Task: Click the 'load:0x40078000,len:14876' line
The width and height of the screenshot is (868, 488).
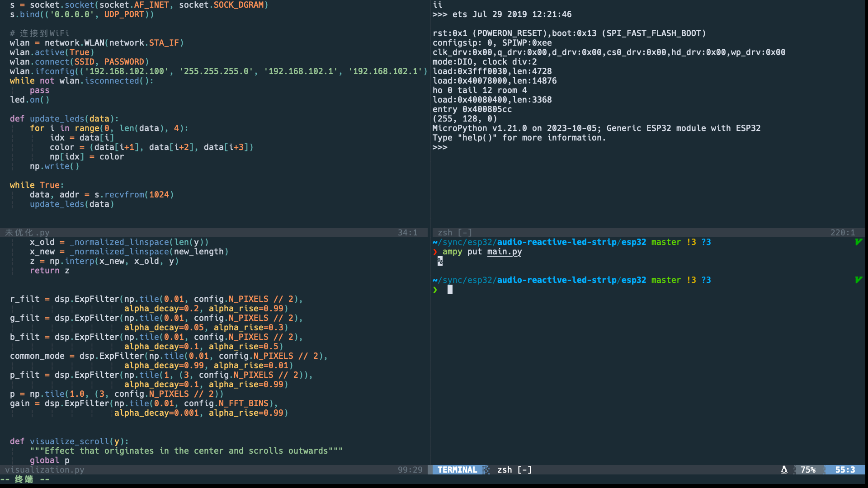Action: click(495, 81)
